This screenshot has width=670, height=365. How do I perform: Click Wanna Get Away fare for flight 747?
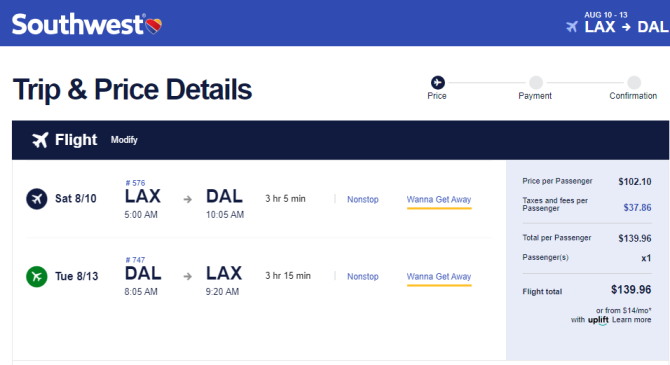point(439,277)
